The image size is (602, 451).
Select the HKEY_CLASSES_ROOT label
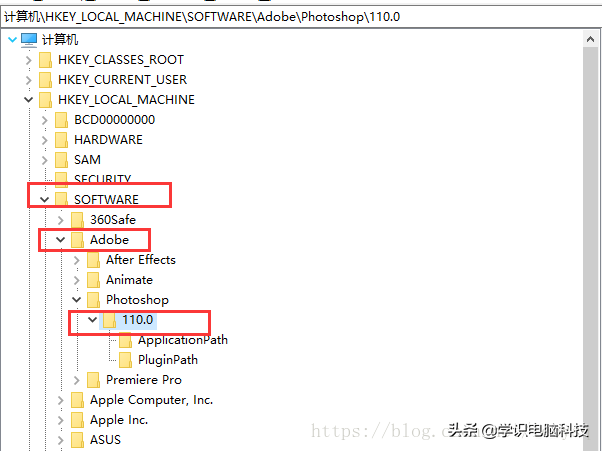[121, 60]
